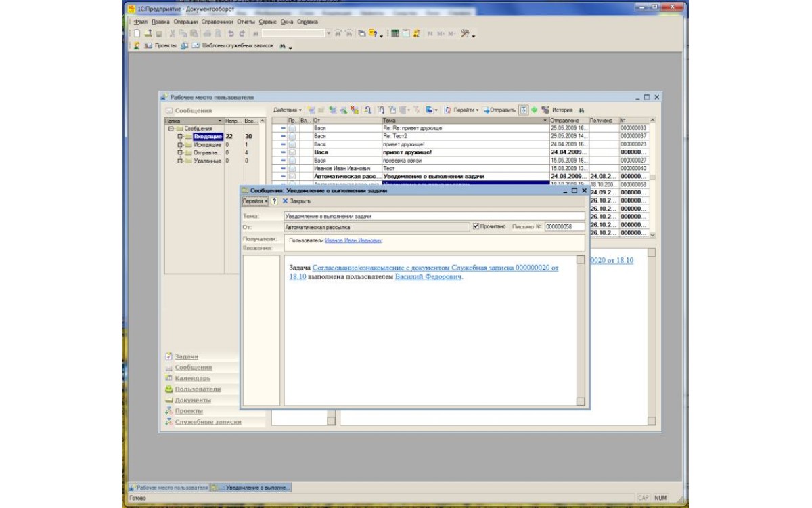Toggle the Прочитано checkbox
This screenshot has height=508, width=812.
[x=476, y=226]
